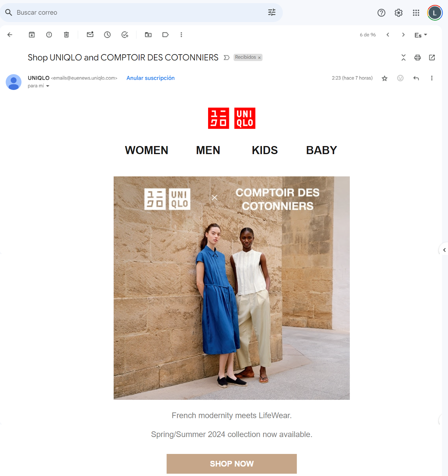This screenshot has width=448, height=476.
Task: Open toolbar more options menu
Action: pos(181,35)
